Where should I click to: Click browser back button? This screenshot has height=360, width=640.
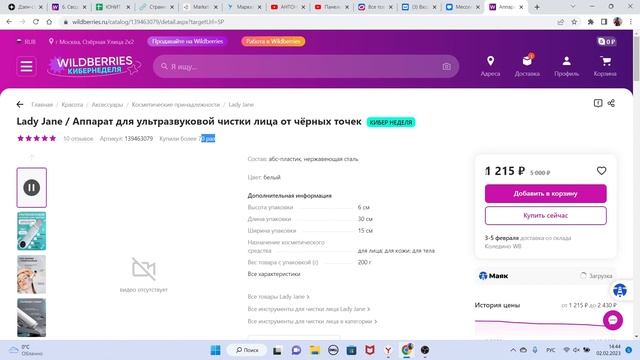(x=9, y=22)
